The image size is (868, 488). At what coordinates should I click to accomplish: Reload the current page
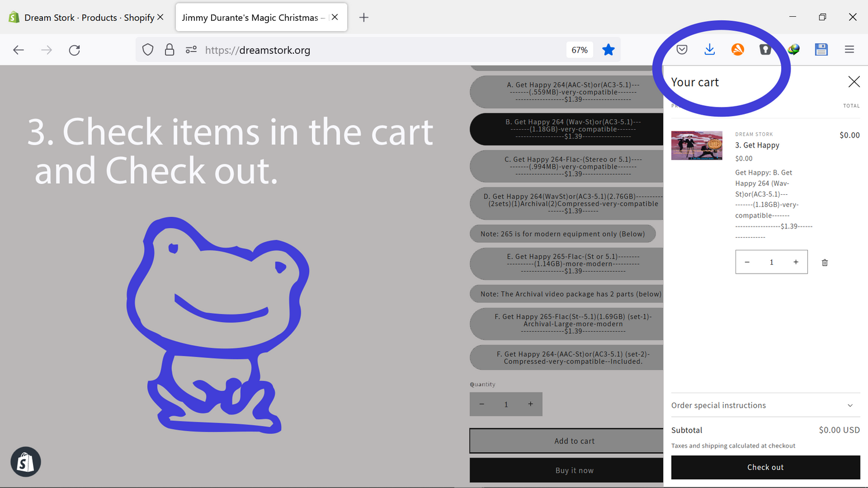[74, 50]
